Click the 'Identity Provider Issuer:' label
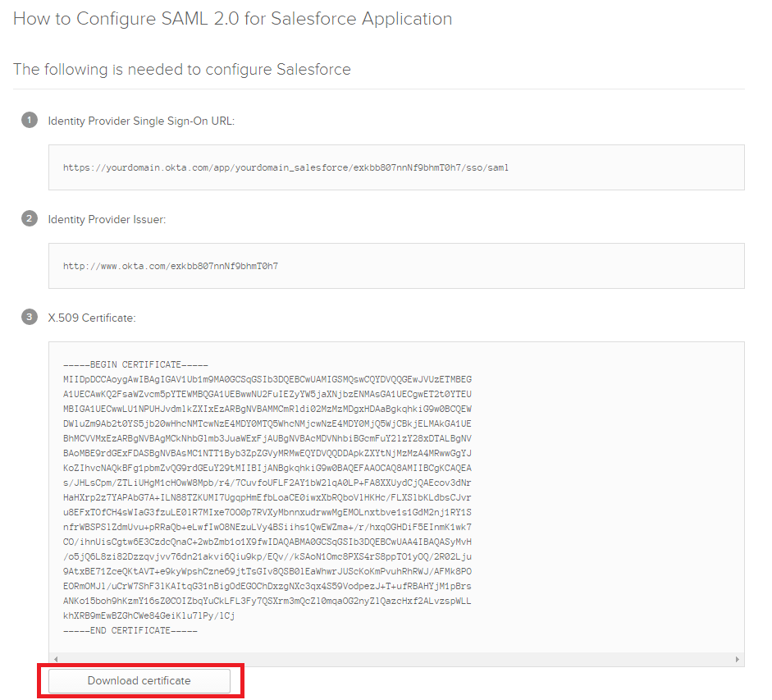Screen dimensions: 772x700 107,220
